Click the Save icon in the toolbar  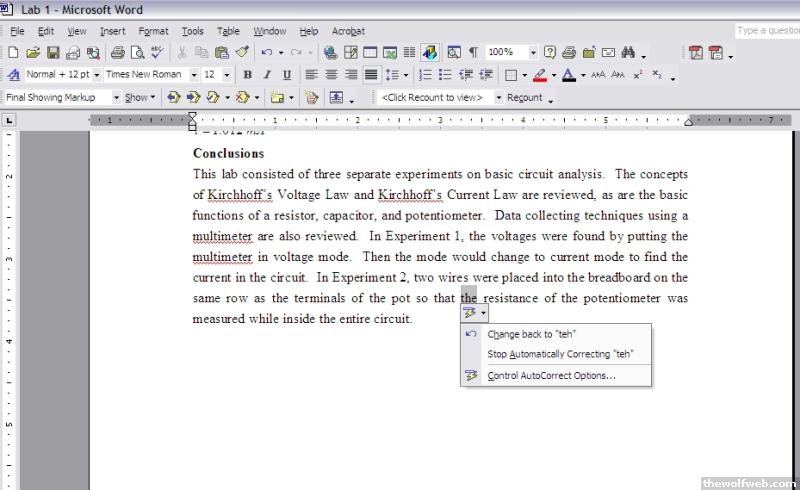tap(53, 52)
